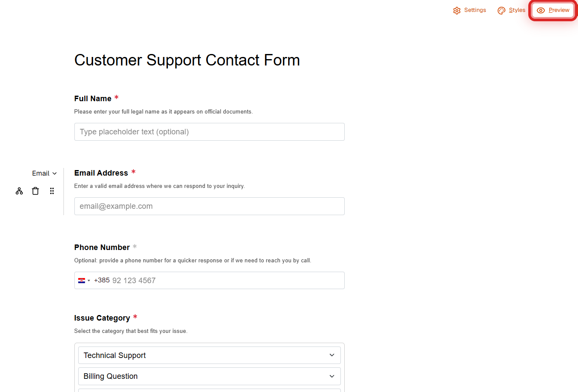Click the Full Name placeholder text box
Image resolution: width=578 pixels, height=392 pixels.
pos(209,132)
